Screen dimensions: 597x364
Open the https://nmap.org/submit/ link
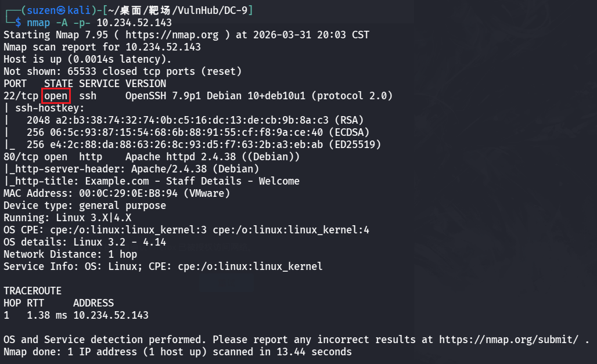point(511,339)
